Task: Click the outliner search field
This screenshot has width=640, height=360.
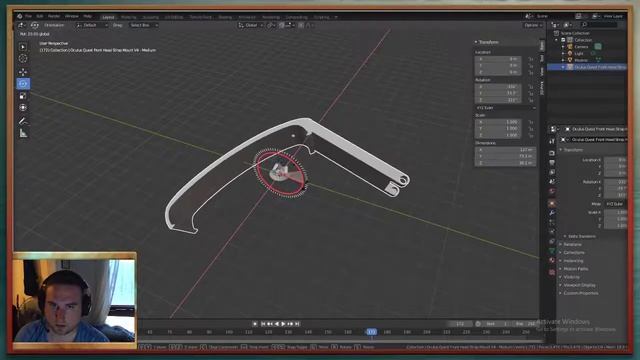Action: pyautogui.click(x=599, y=25)
